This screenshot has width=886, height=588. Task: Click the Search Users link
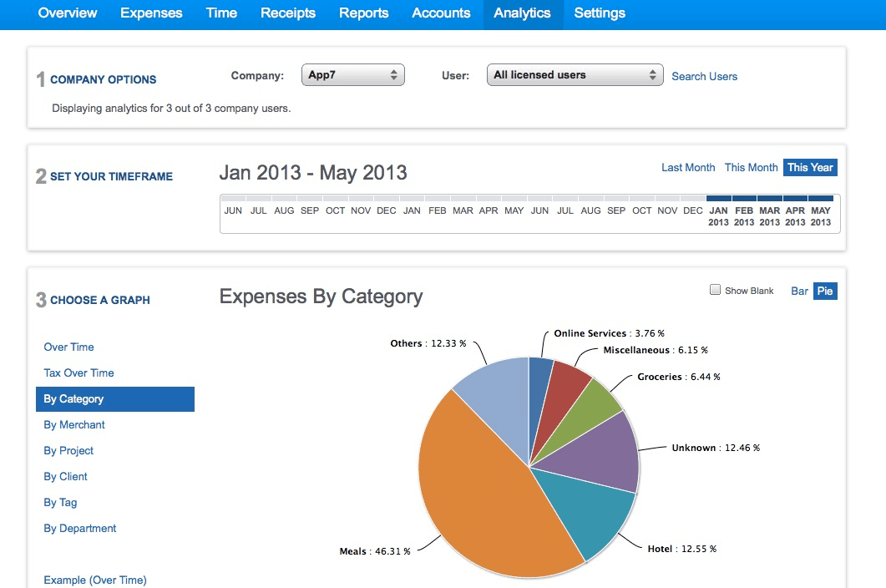coord(704,76)
